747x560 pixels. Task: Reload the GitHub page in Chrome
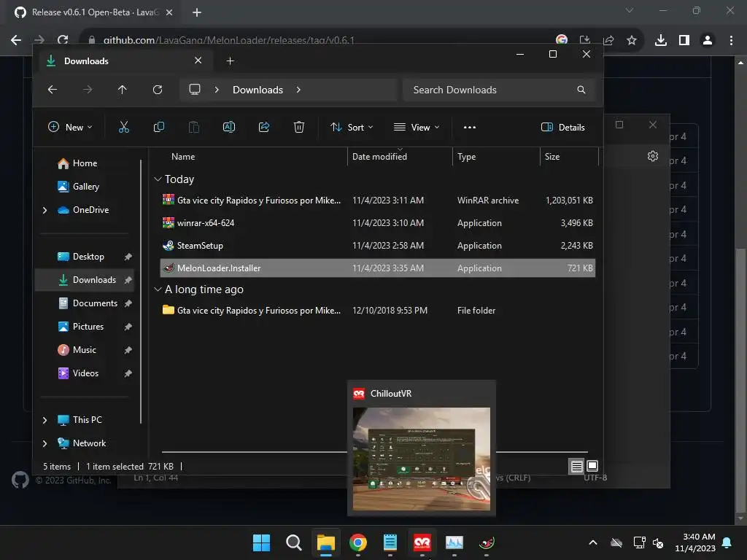click(63, 41)
